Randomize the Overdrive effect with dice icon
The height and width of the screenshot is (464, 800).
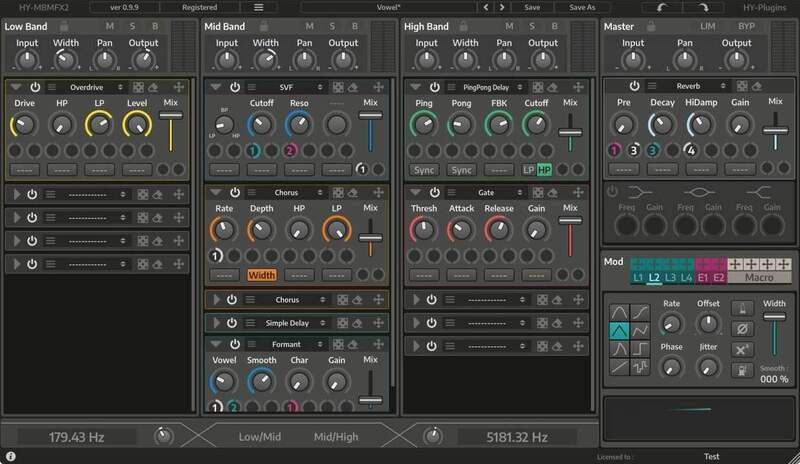(139, 87)
